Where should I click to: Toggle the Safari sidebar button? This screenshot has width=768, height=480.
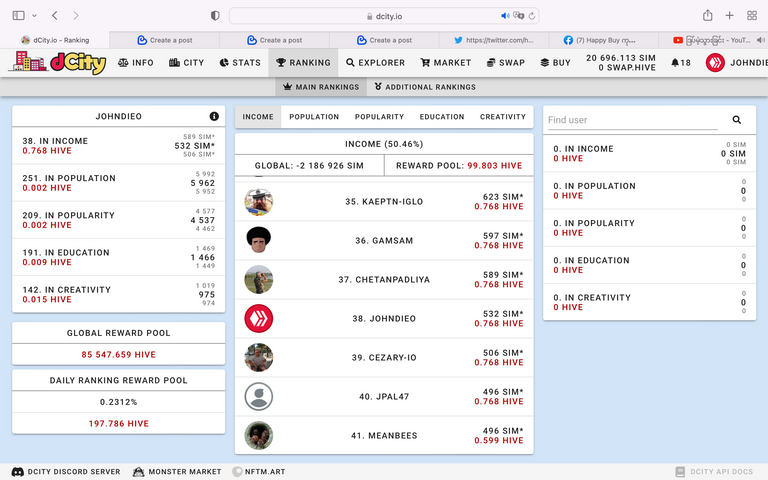[19, 16]
